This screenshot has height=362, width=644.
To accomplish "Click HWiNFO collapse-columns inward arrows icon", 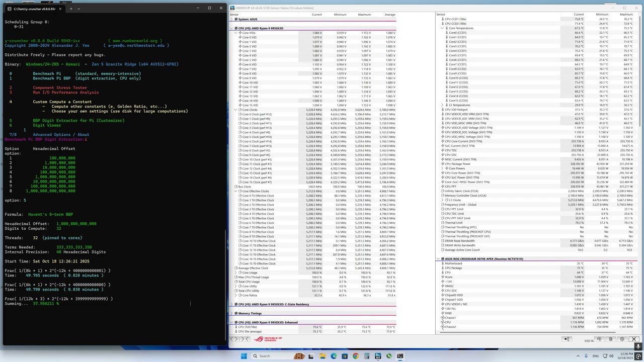I will tap(245, 339).
